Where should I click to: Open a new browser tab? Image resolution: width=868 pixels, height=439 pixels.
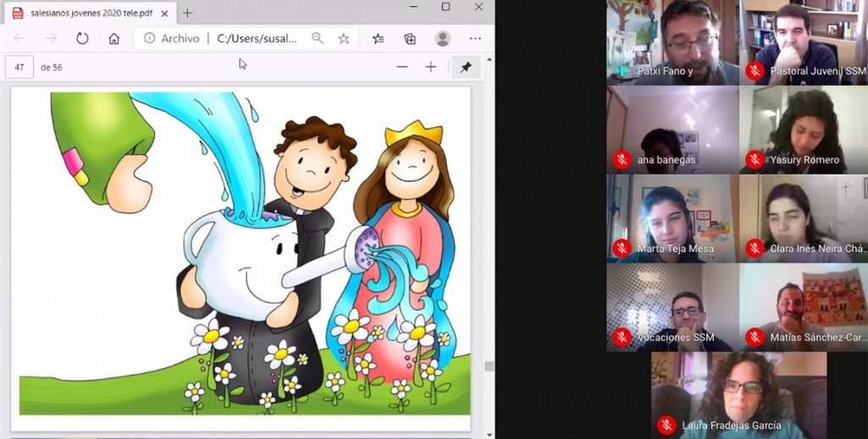187,13
